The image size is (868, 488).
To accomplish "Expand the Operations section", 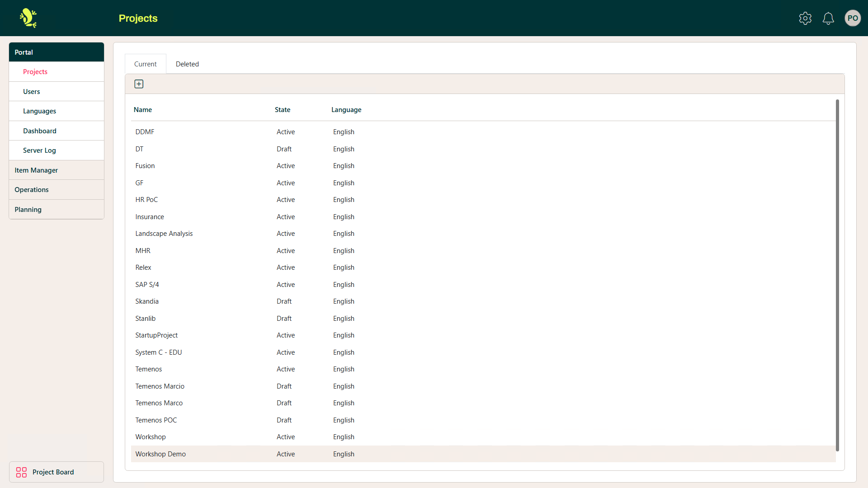I will (31, 189).
